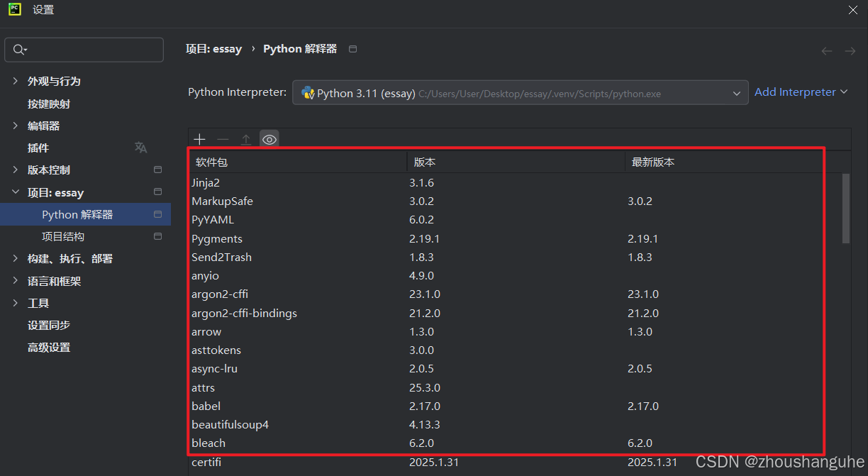
Task: Sort by 最新版本 column header
Action: tap(733, 162)
